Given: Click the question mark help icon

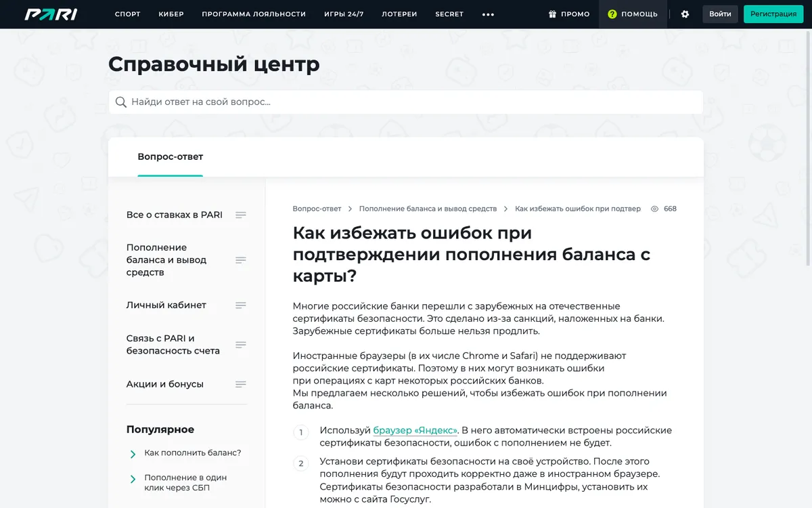Looking at the screenshot, I should [612, 14].
